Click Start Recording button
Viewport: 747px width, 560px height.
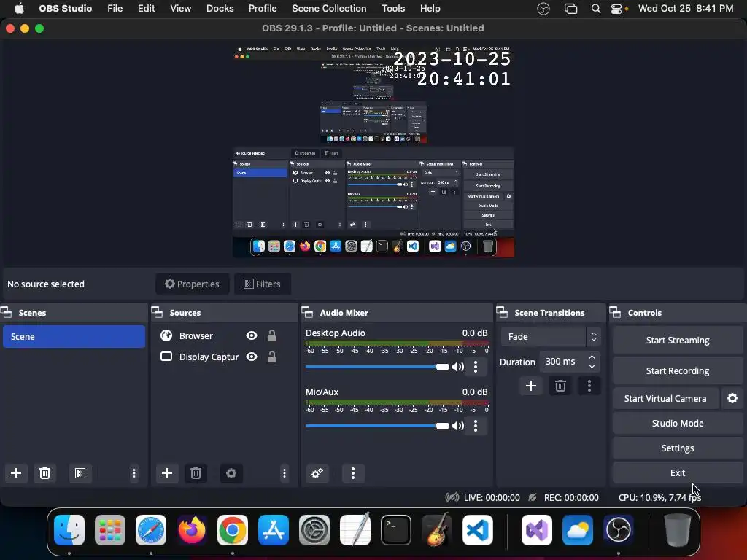pyautogui.click(x=678, y=370)
